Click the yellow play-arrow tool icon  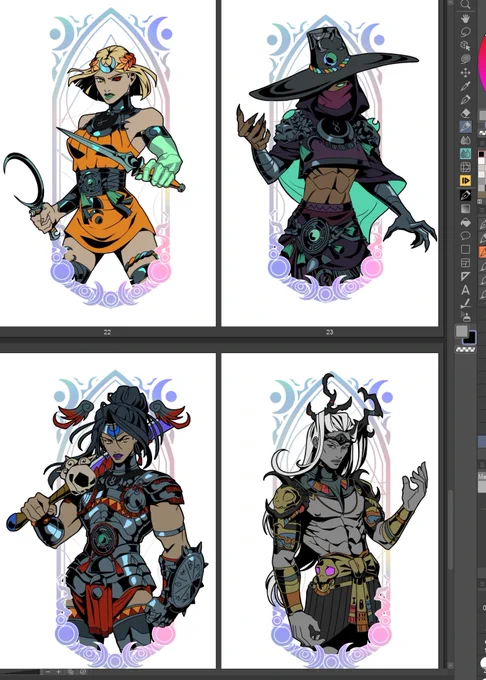[465, 180]
